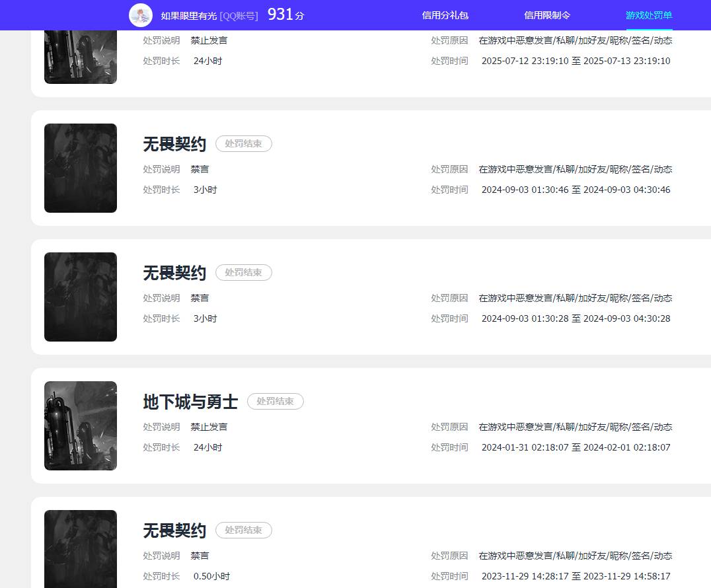
Task: Open the 信用分礼包 tab
Action: coord(445,15)
